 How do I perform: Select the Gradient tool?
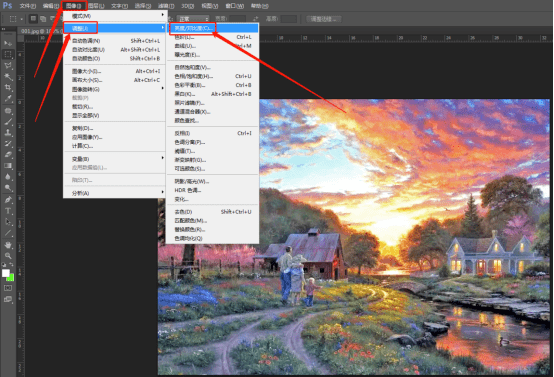point(8,165)
